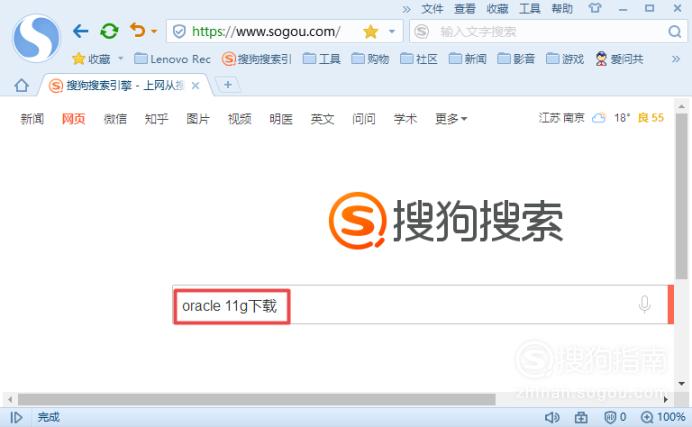Go to 图片 search category
692x427 pixels.
(198, 119)
